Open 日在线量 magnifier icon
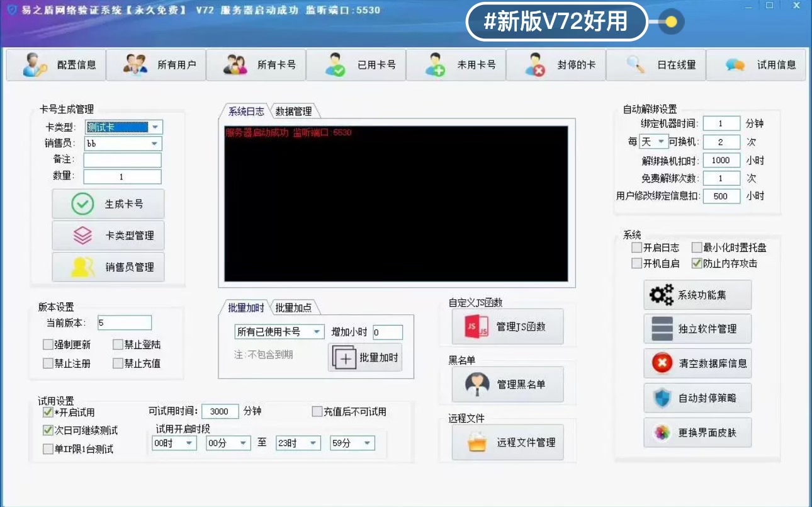The height and width of the screenshot is (507, 812). coord(635,64)
